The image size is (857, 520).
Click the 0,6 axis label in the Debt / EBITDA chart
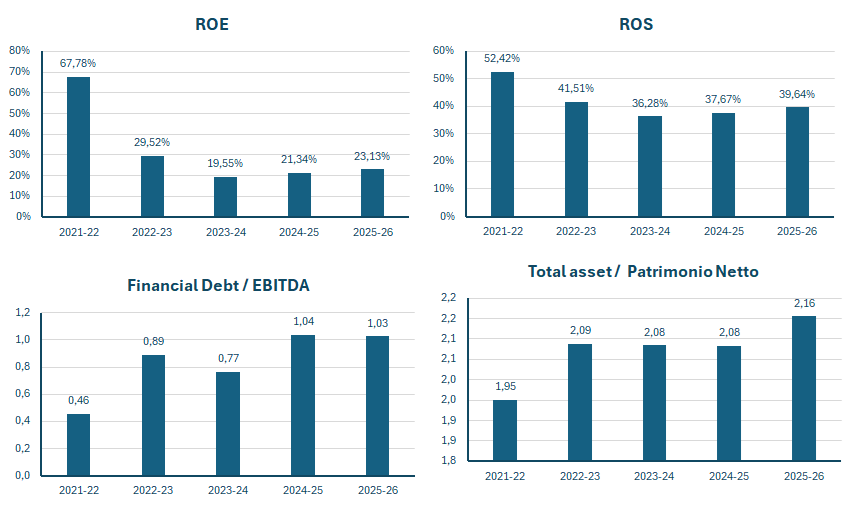[23, 394]
